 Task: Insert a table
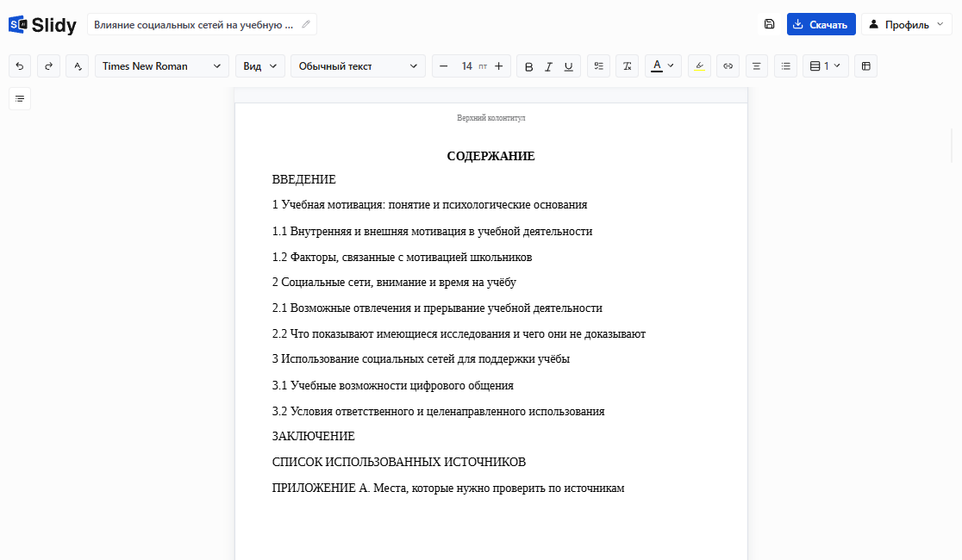coord(865,66)
